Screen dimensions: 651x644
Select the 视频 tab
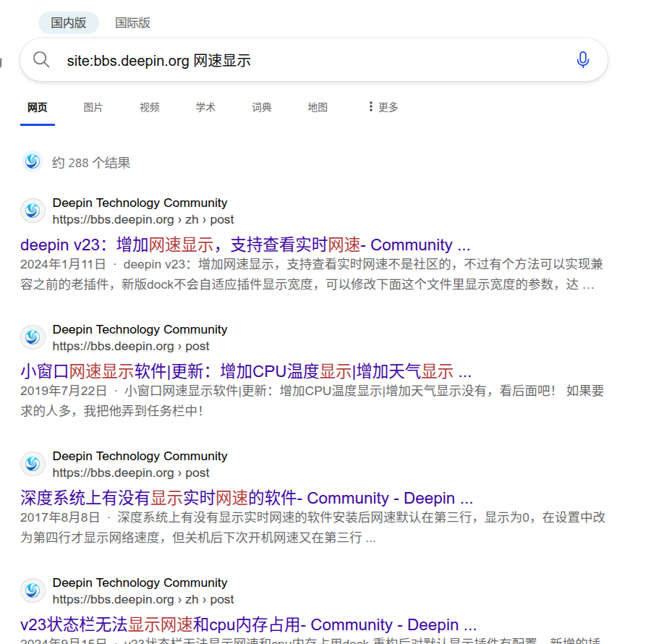150,108
